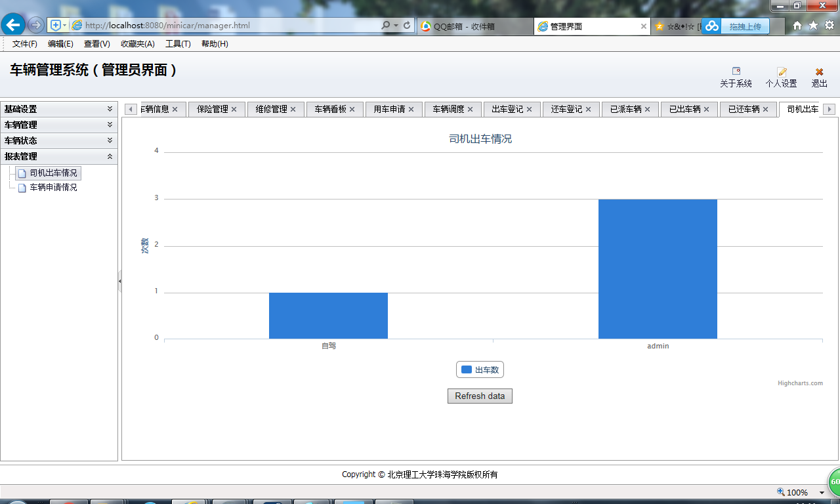This screenshot has width=840, height=504.
Task: Open 个人设置 personal settings icon
Action: pyautogui.click(x=781, y=71)
